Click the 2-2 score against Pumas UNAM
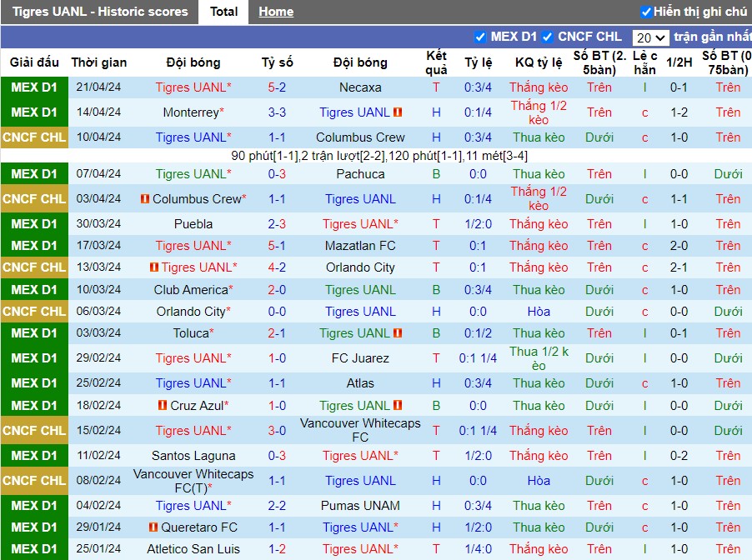The width and height of the screenshot is (752, 560). pos(277,505)
